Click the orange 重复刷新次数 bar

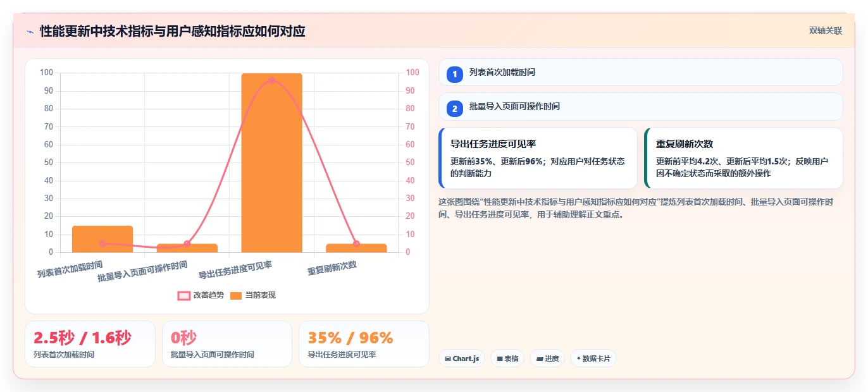tap(356, 248)
